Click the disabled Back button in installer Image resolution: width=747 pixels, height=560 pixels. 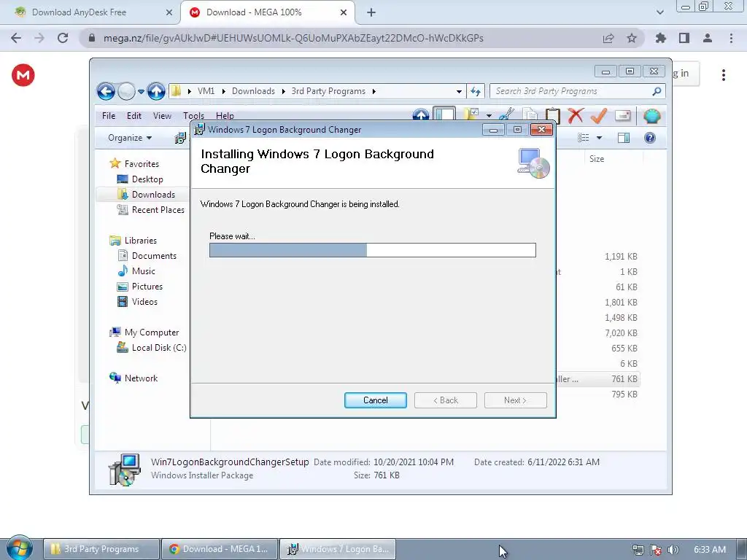pyautogui.click(x=446, y=400)
